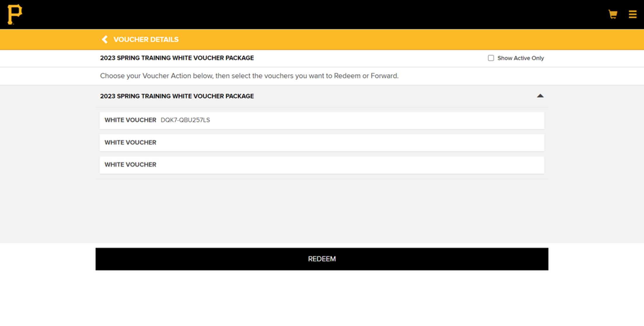Toggle the Show Active Only filter on
The image size is (644, 326).
click(x=490, y=58)
